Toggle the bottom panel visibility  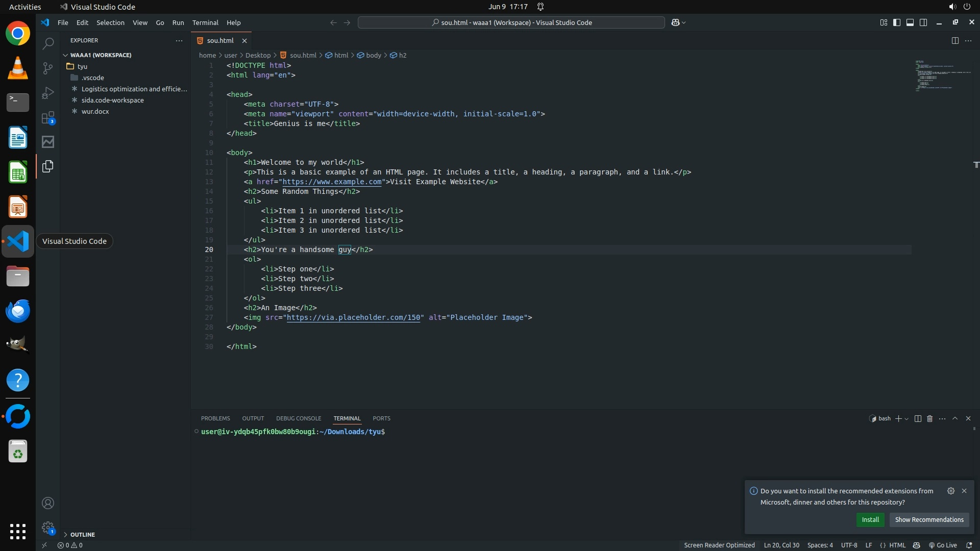point(910,22)
